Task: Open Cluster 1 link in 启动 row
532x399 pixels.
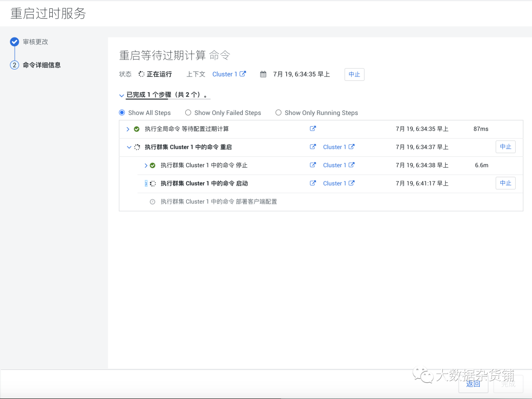Action: [x=334, y=183]
